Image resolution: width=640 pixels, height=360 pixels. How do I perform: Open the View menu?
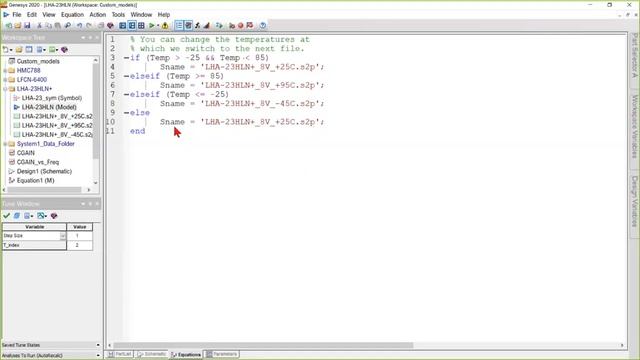tap(49, 15)
